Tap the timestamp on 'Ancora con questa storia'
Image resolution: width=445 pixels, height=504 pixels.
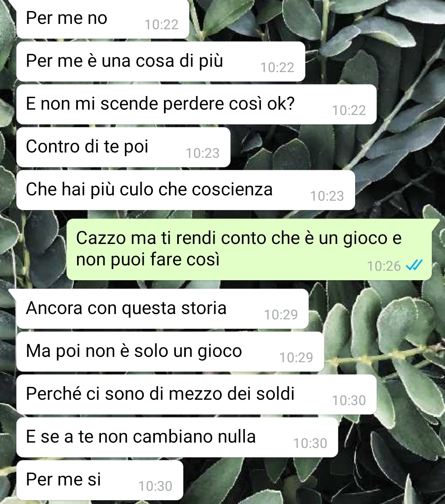click(281, 315)
